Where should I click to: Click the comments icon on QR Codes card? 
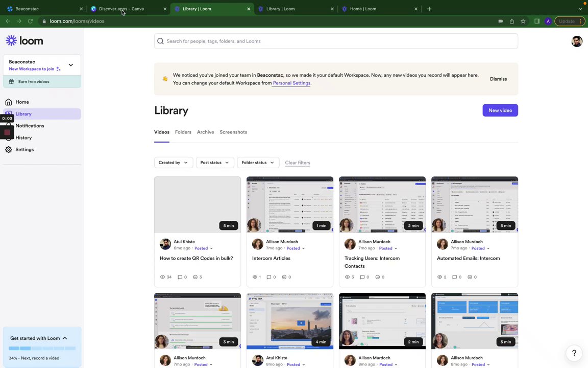(180, 277)
